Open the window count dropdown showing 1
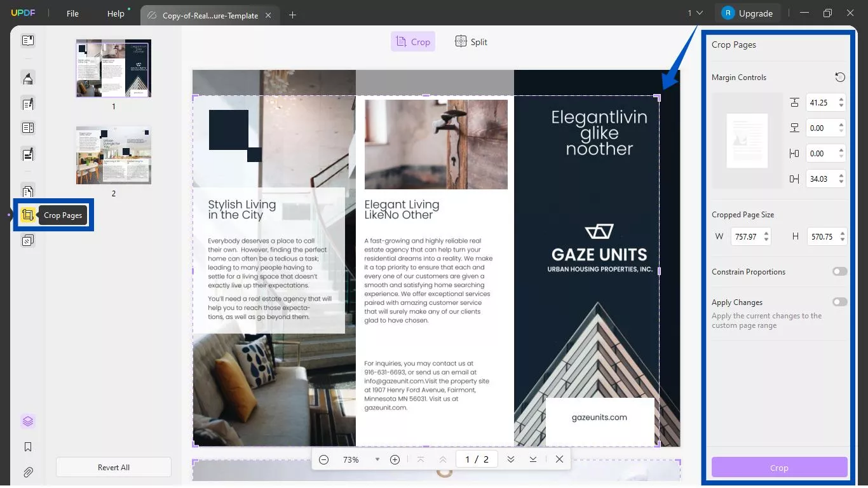Screen dimensions: 868x488 pyautogui.click(x=695, y=13)
